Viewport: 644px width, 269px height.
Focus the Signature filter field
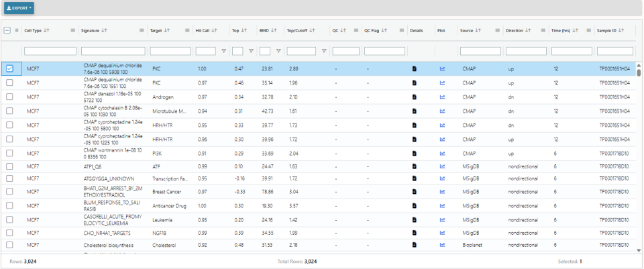[x=113, y=51]
